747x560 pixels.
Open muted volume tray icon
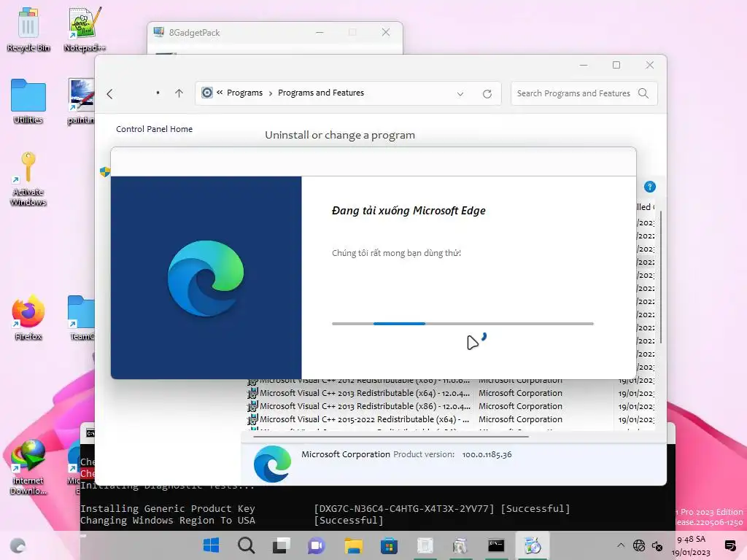(x=657, y=545)
